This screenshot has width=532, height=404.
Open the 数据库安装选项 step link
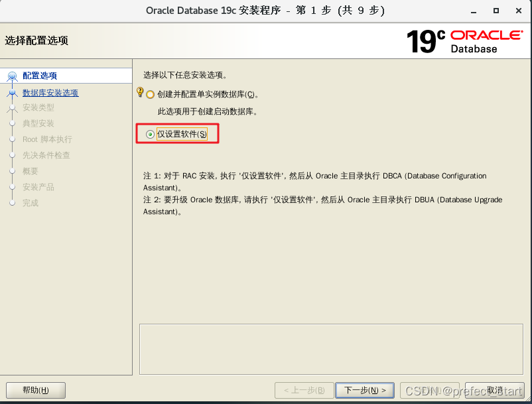click(x=50, y=93)
